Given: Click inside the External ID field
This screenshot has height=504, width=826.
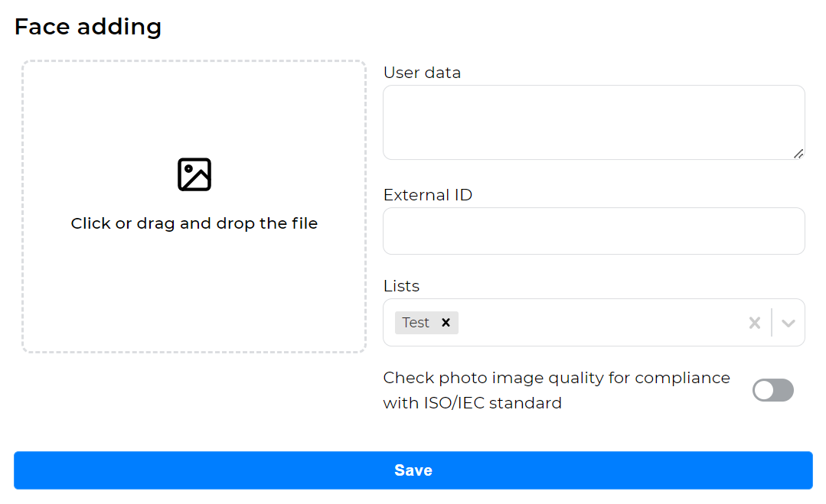Looking at the screenshot, I should (593, 230).
